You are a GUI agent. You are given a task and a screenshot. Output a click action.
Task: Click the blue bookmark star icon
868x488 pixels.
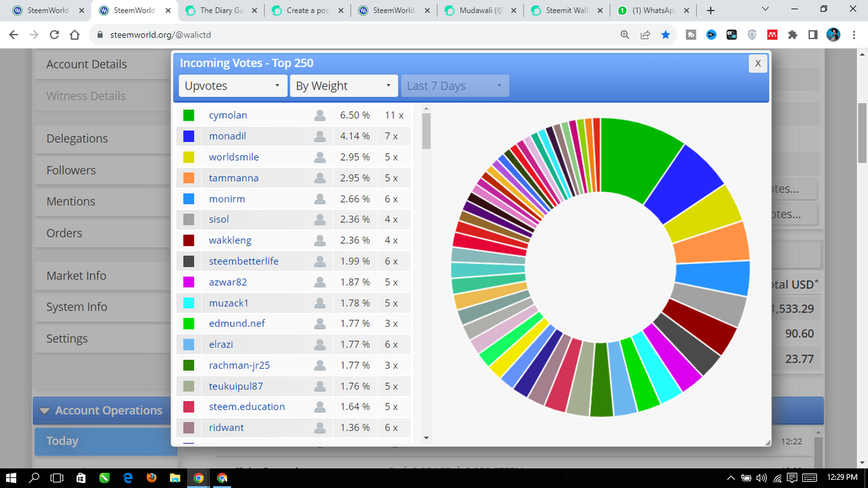pos(666,35)
